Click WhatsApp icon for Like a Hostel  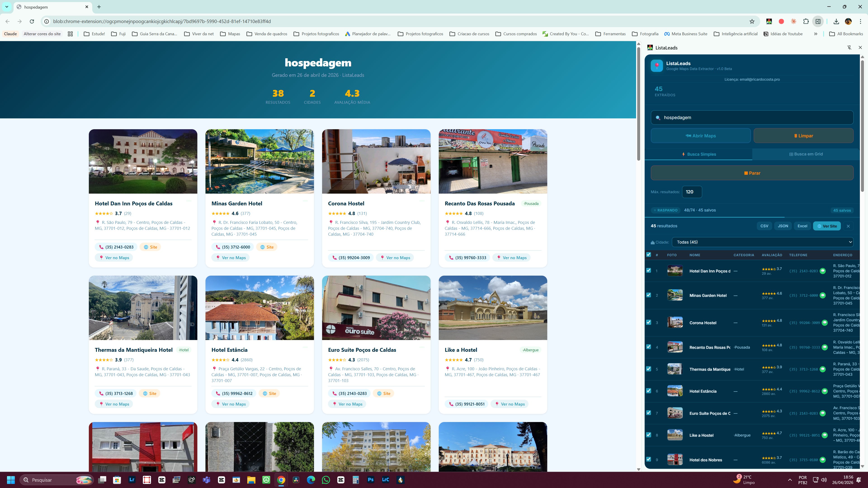pyautogui.click(x=825, y=435)
